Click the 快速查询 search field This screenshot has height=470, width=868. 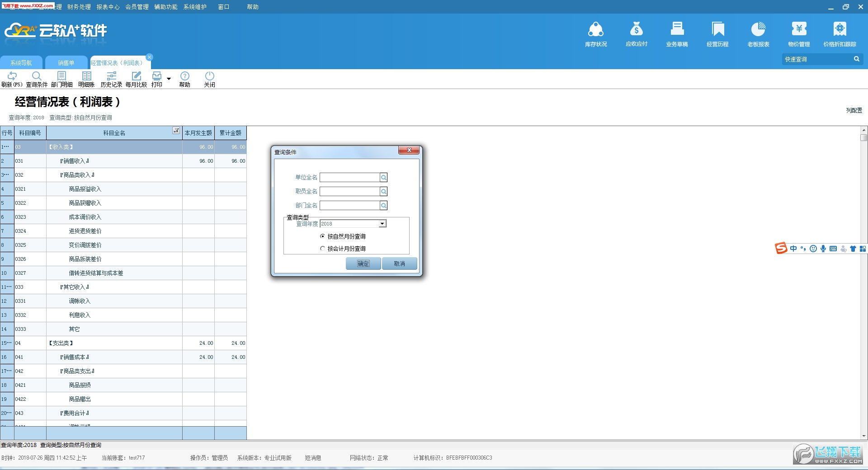tap(817, 59)
